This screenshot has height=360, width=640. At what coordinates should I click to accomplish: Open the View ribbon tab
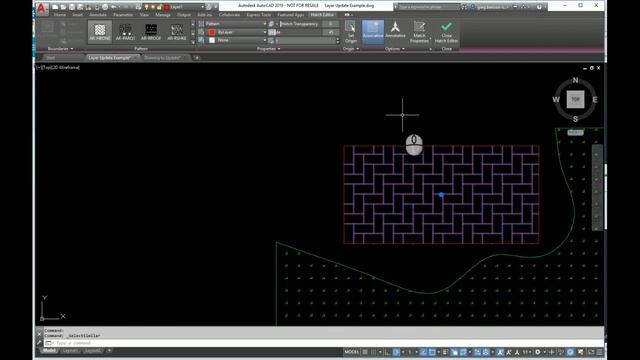point(144,15)
